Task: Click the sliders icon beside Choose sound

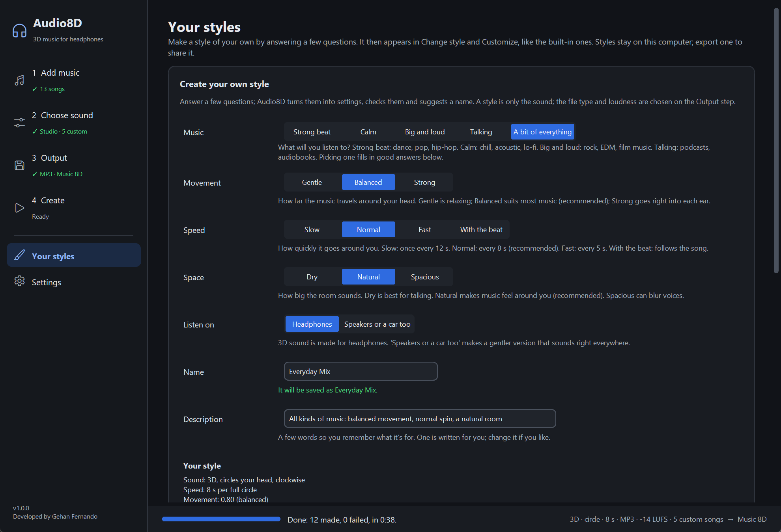Action: tap(19, 123)
